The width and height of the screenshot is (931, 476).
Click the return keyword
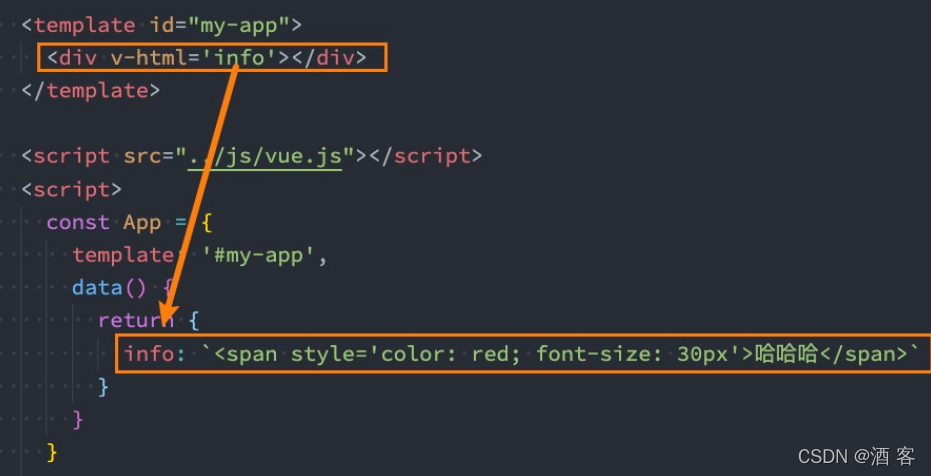(136, 320)
